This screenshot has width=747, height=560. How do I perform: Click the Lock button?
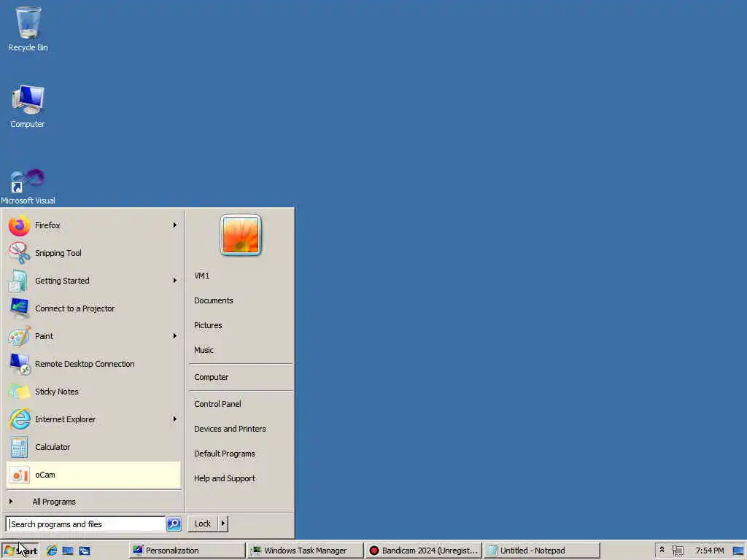pyautogui.click(x=203, y=524)
